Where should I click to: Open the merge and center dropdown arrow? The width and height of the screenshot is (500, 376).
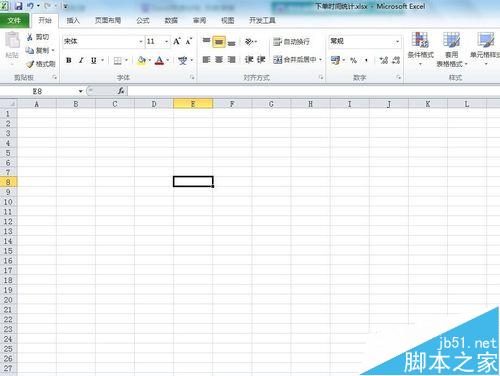[320, 60]
